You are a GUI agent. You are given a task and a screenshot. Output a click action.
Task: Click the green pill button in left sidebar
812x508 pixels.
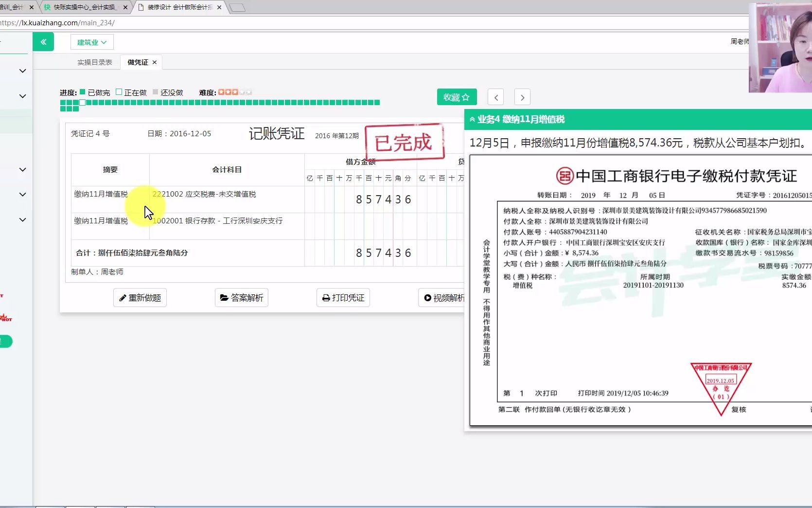[x=6, y=342]
